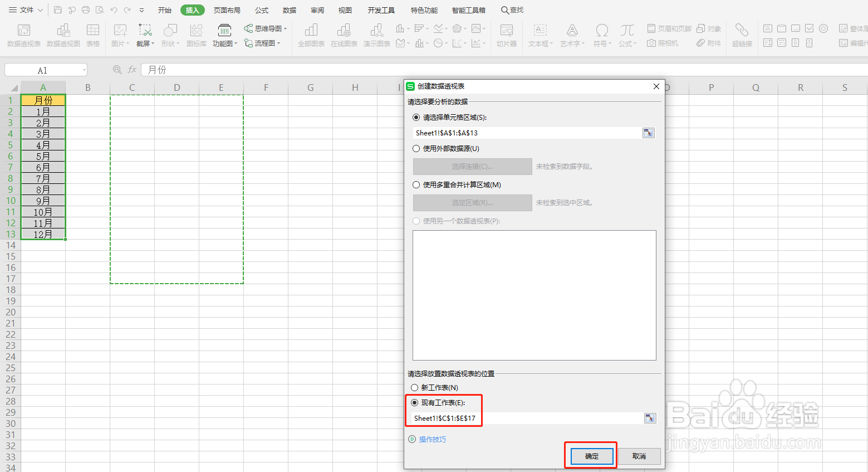
Task: Insert 页眉和页脚 header and footer
Action: point(669,28)
